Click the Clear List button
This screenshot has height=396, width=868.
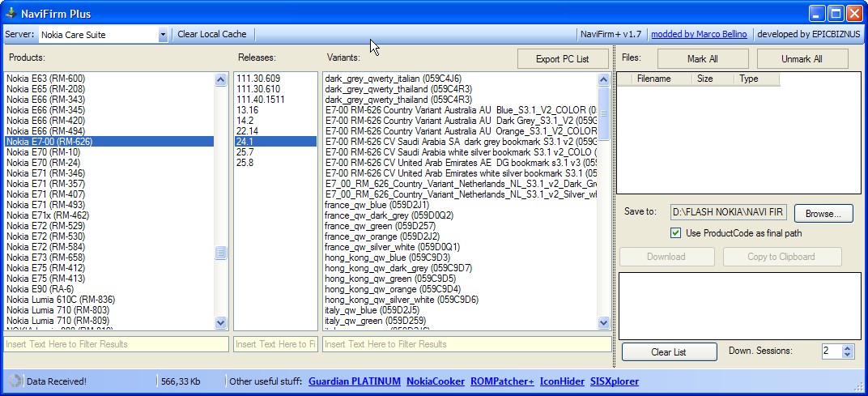pos(668,351)
